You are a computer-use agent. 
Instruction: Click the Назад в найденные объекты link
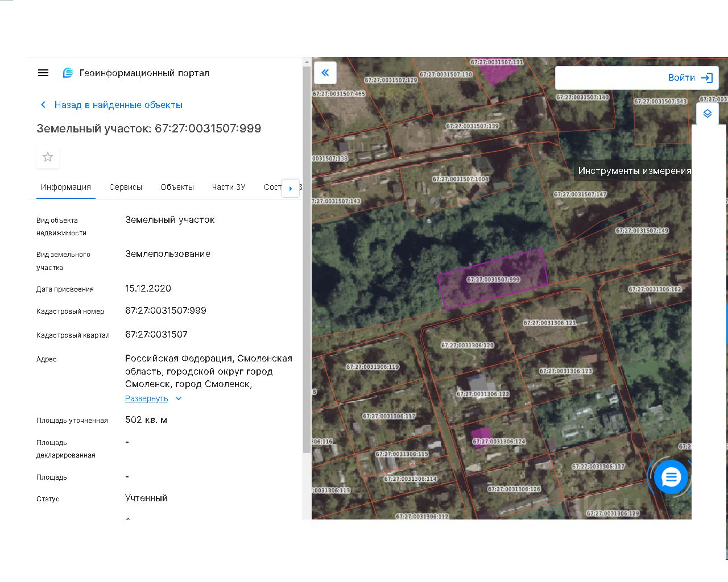tap(118, 105)
